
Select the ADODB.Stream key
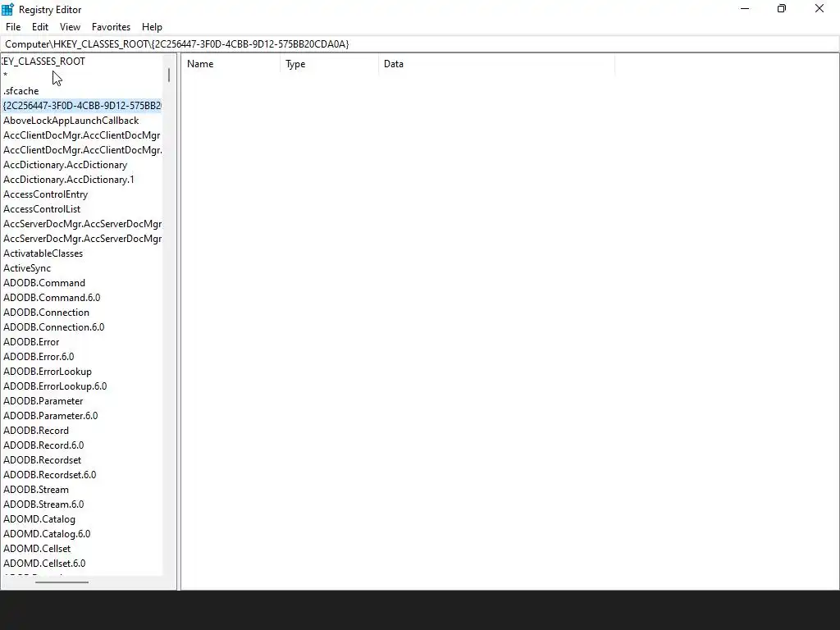click(x=36, y=490)
